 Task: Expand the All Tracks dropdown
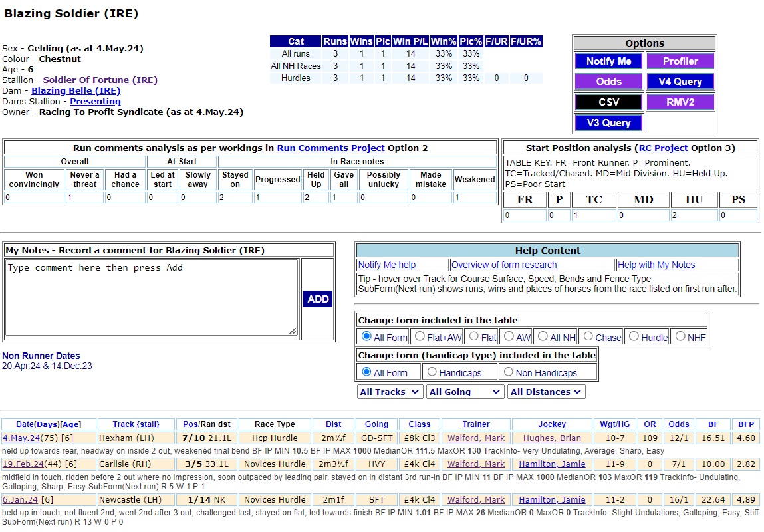[389, 392]
